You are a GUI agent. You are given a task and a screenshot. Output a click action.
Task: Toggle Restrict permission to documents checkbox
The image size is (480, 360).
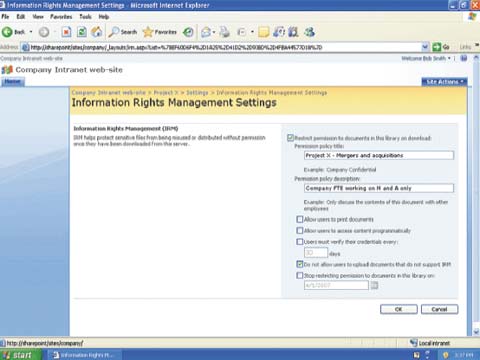tap(290, 138)
